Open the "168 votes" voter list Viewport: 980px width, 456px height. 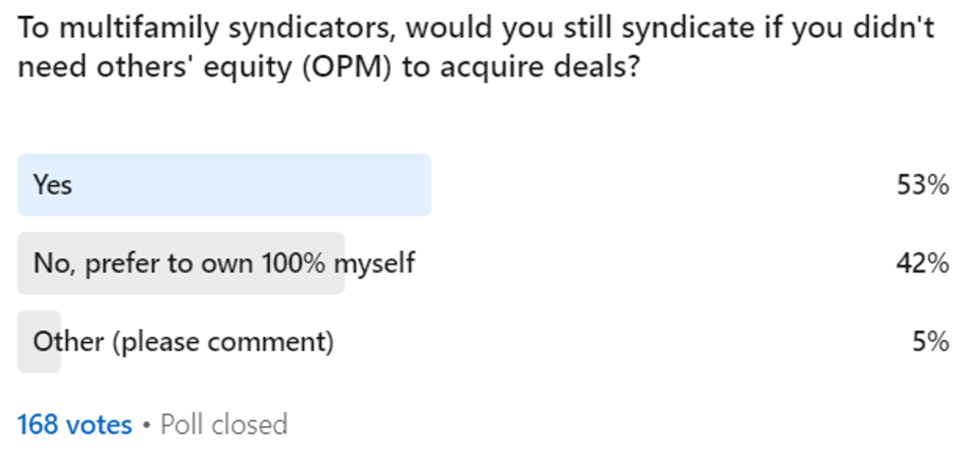(74, 425)
